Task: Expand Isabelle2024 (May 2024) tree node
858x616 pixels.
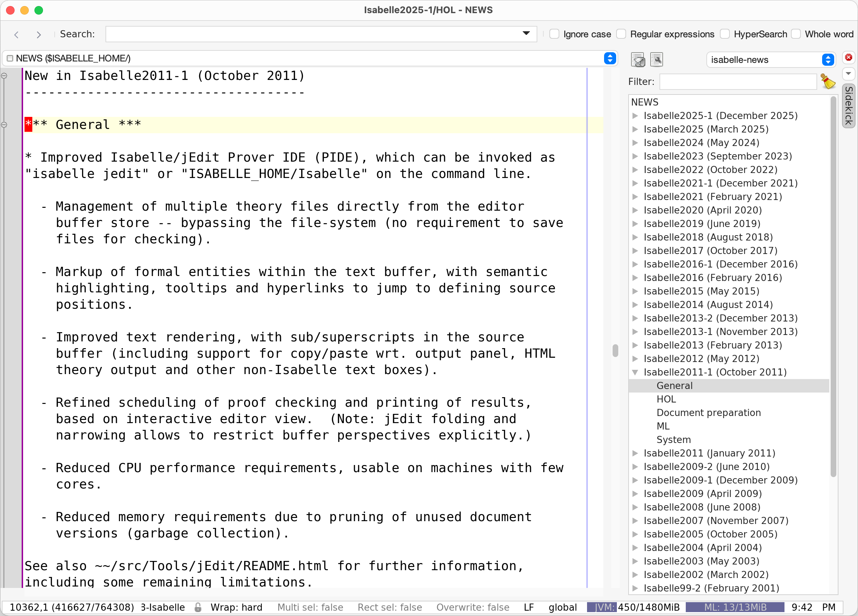Action: [635, 143]
